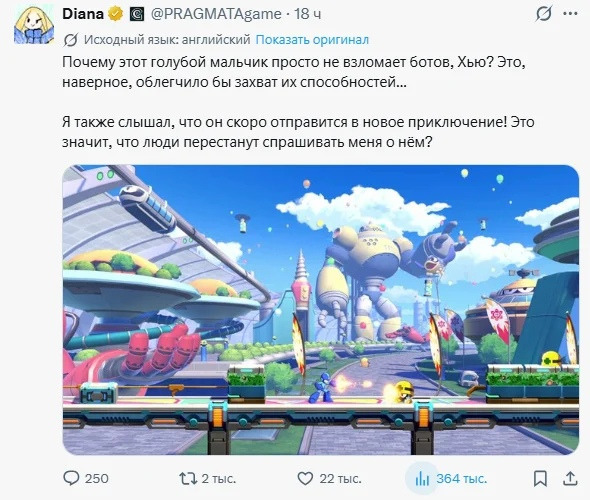
Task: Open Diana's profile avatar
Action: [34, 24]
